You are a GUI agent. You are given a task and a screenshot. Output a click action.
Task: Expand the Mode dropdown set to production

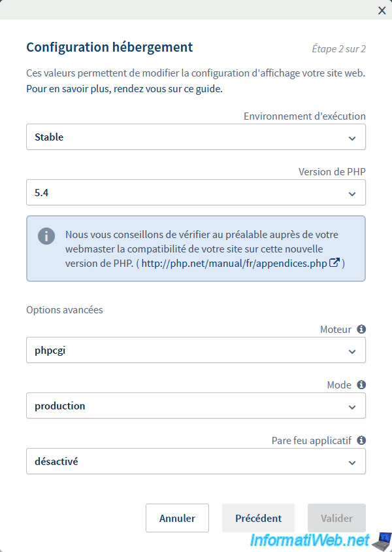pyautogui.click(x=195, y=406)
